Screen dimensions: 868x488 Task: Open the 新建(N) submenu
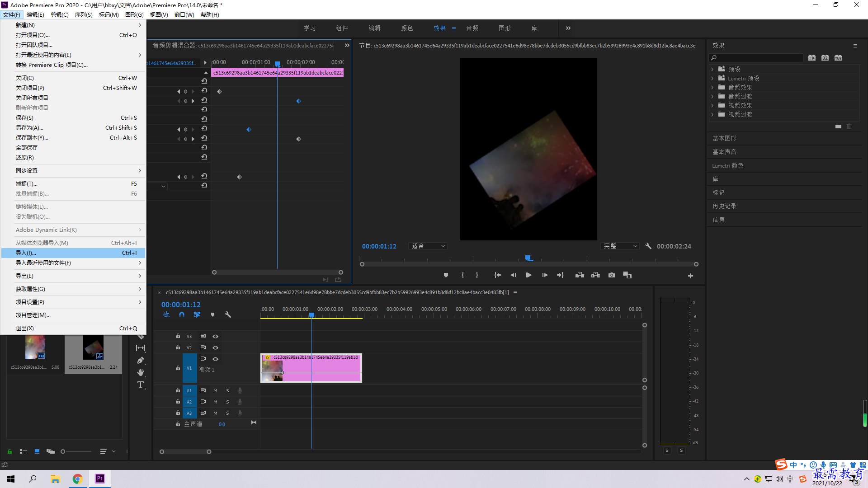click(x=73, y=25)
